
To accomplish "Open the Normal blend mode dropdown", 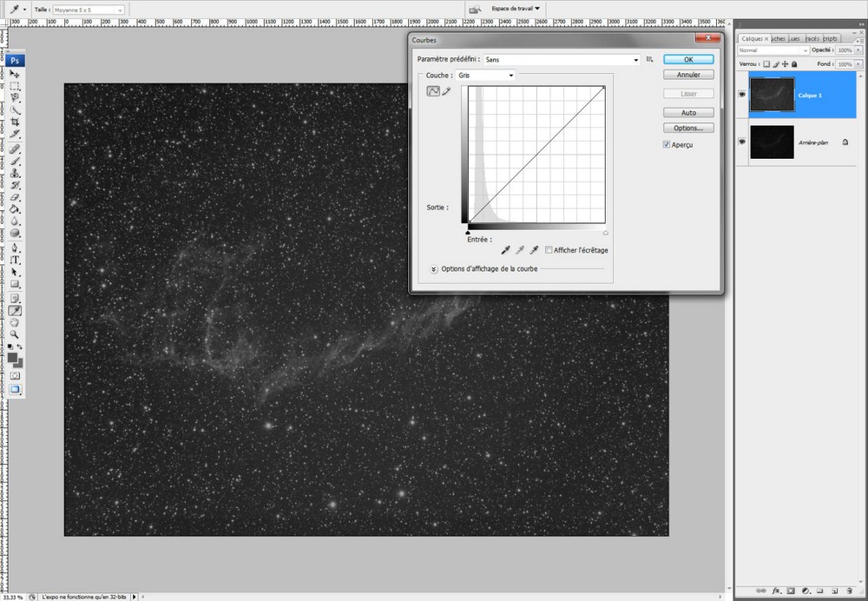I will click(773, 50).
